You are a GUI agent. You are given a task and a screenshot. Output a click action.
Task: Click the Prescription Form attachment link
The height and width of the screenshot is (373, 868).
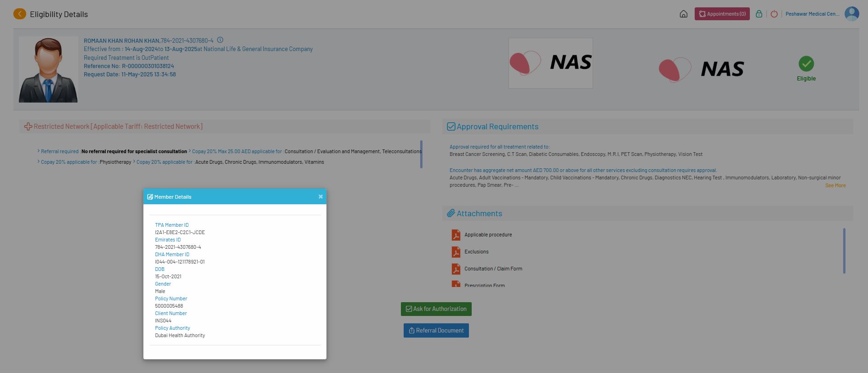coord(485,285)
